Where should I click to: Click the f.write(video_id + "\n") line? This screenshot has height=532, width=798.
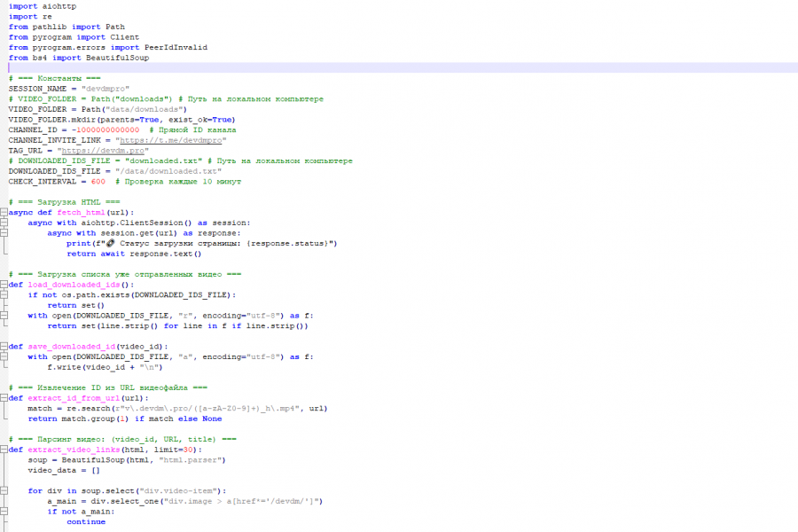pos(105,367)
